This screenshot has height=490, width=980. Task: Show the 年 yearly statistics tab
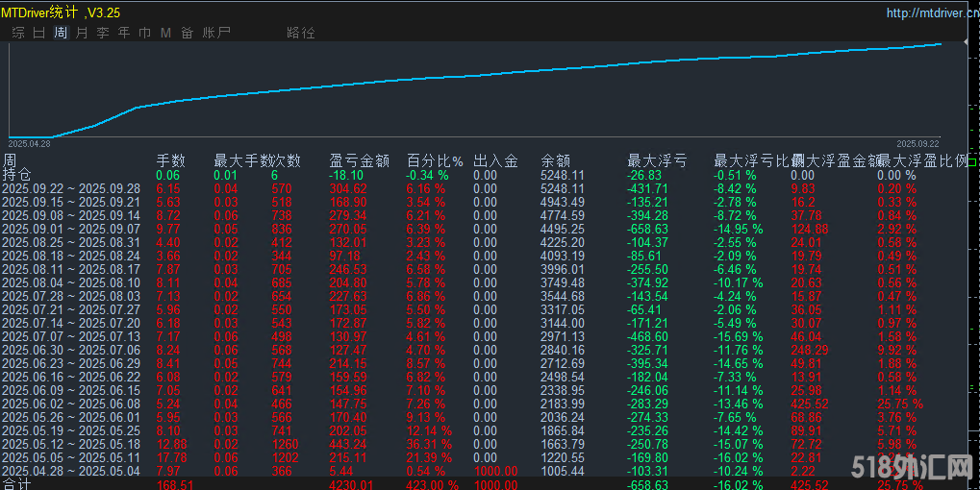124,33
